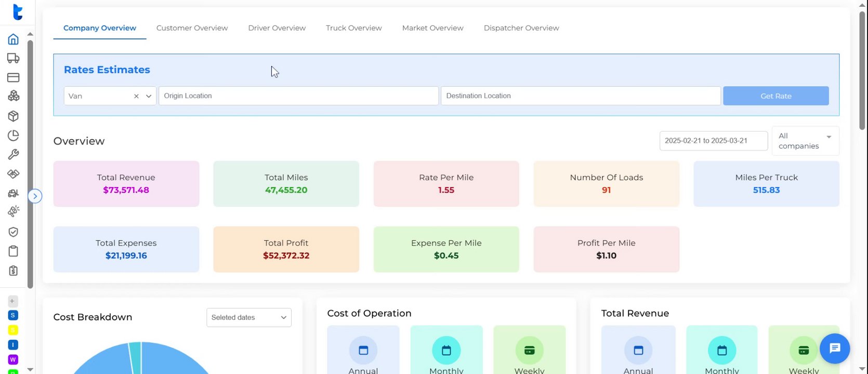Click the Rates Estimates heading

[107, 70]
